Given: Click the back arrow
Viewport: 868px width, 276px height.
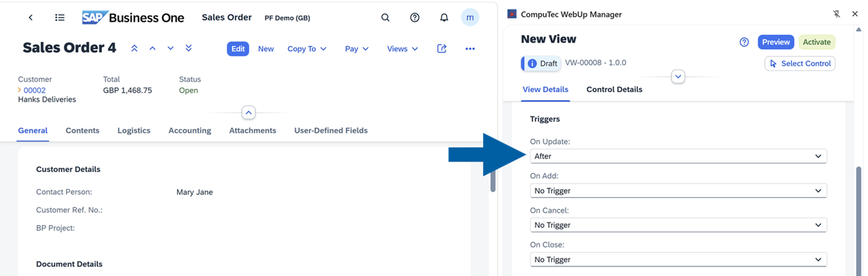Looking at the screenshot, I should click(31, 17).
